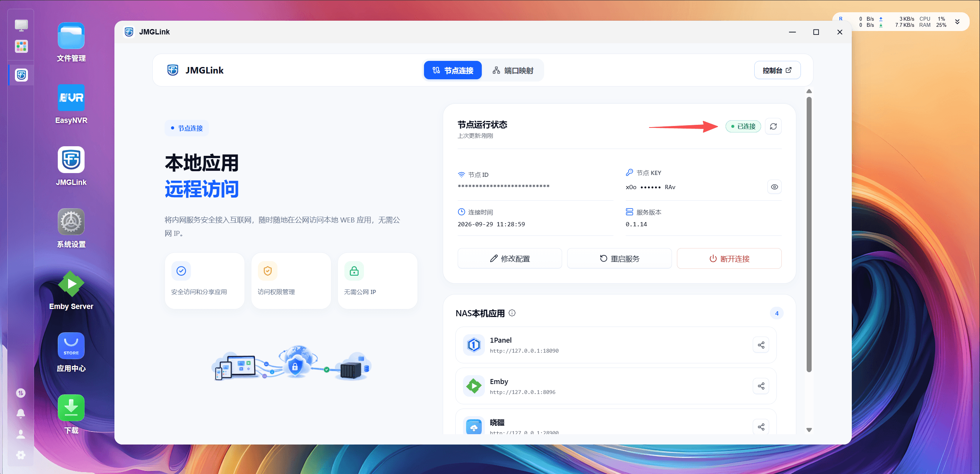Viewport: 980px width, 474px height.
Task: Click the 无需公网 IP card
Action: [378, 281]
